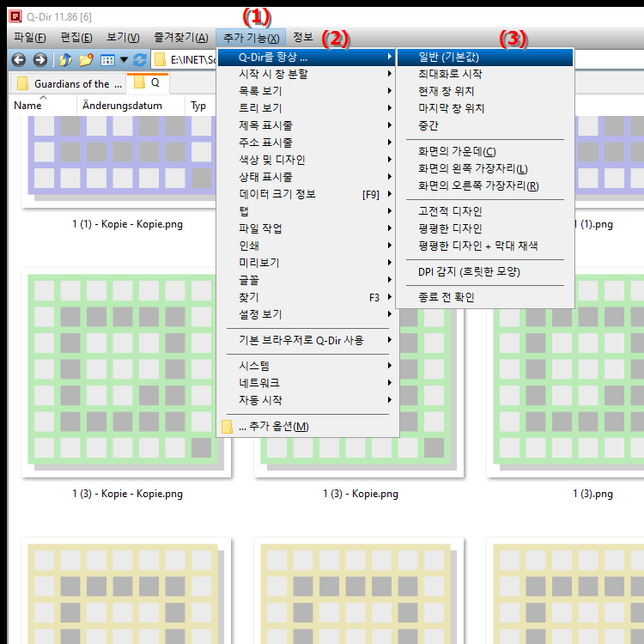
Task: Choose 화면의 오른쪽 가장자리(R)
Action: 485,186
